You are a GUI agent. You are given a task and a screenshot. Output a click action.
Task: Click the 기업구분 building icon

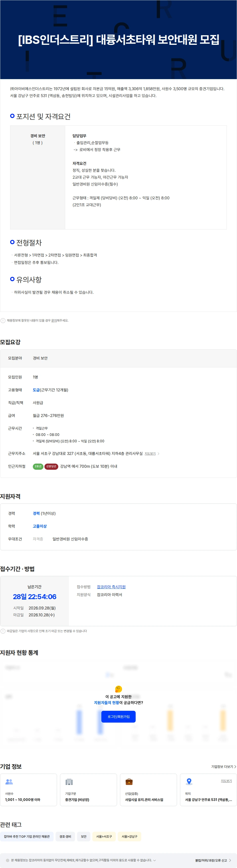coord(69,781)
